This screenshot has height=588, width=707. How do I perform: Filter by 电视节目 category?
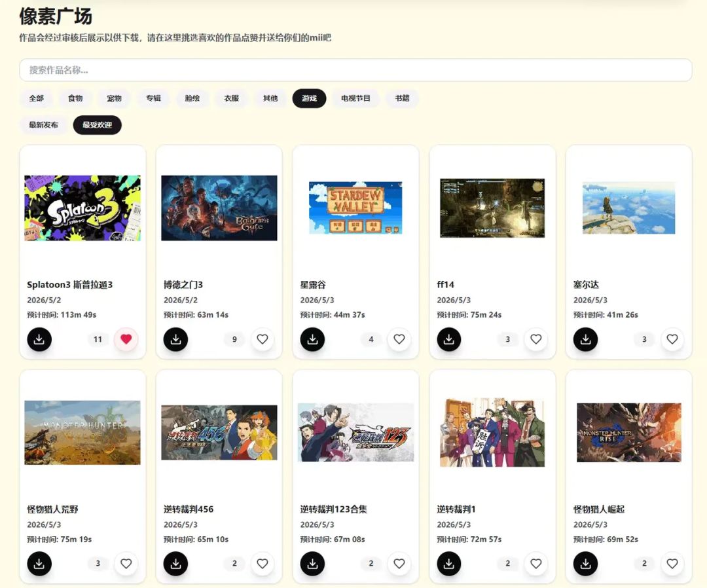point(355,98)
